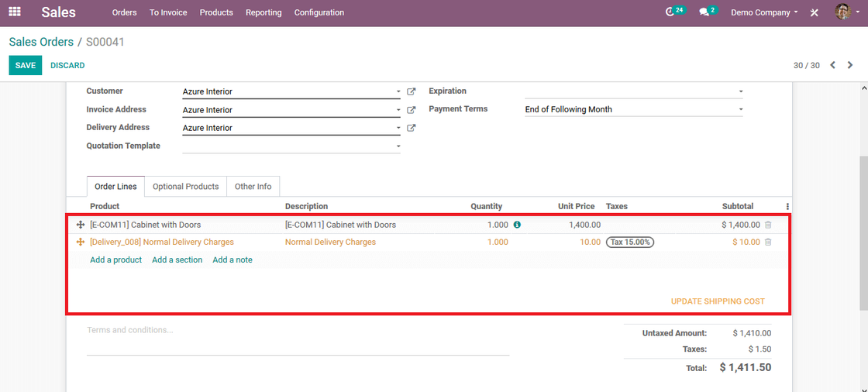Click the debug tools icon beside Demo Company
Viewport: 868px width, 392px height.
(815, 12)
